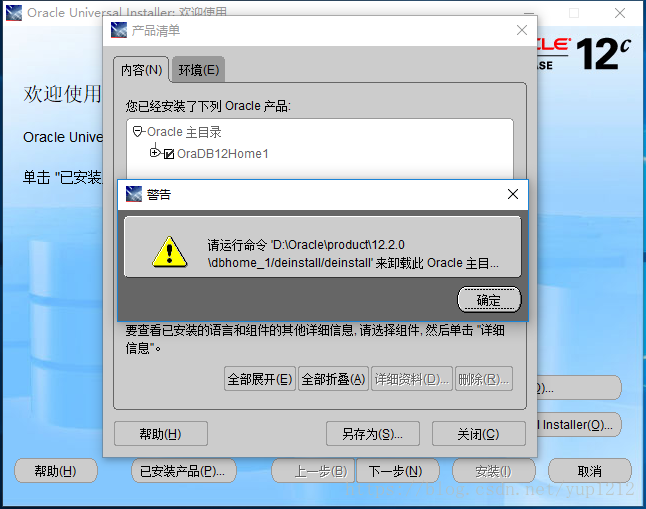This screenshot has width=646, height=509.
Task: Close the 产品清单 window
Action: point(522,30)
